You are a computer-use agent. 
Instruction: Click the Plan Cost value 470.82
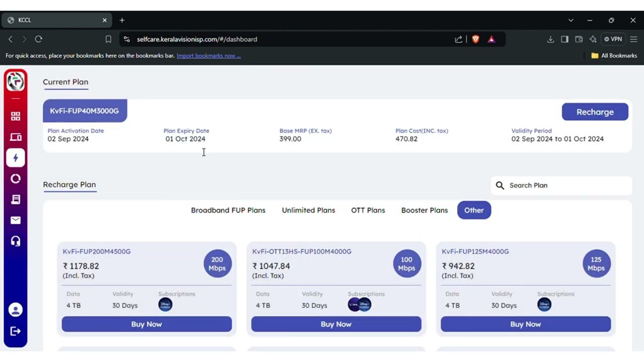click(x=406, y=139)
